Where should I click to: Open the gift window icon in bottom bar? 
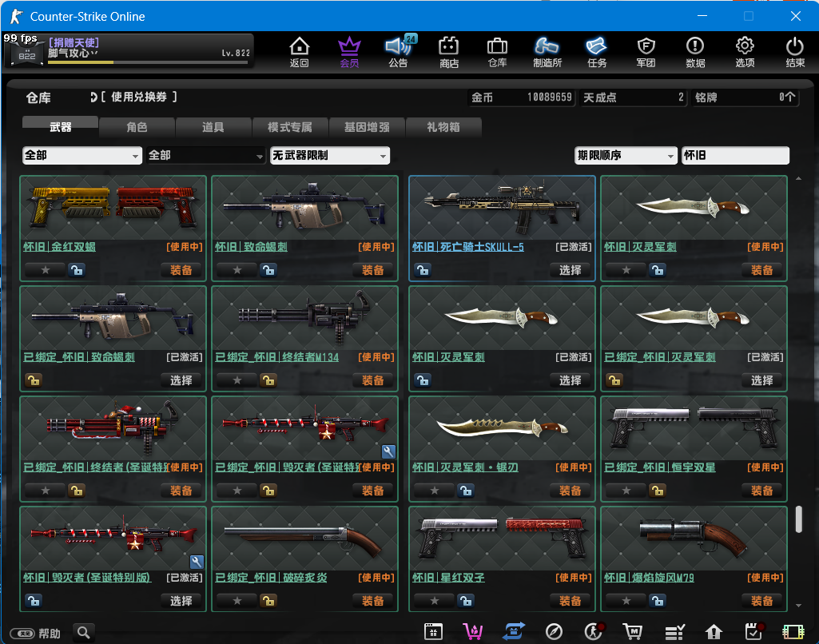433,632
